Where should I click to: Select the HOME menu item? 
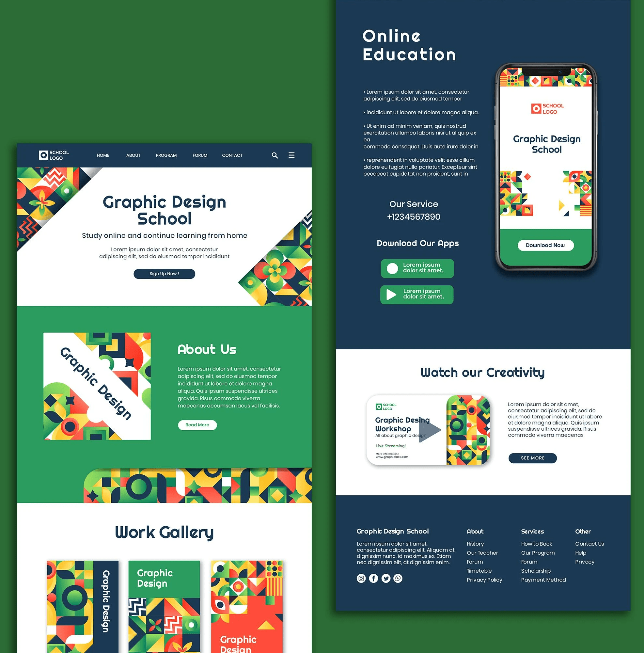pos(102,155)
